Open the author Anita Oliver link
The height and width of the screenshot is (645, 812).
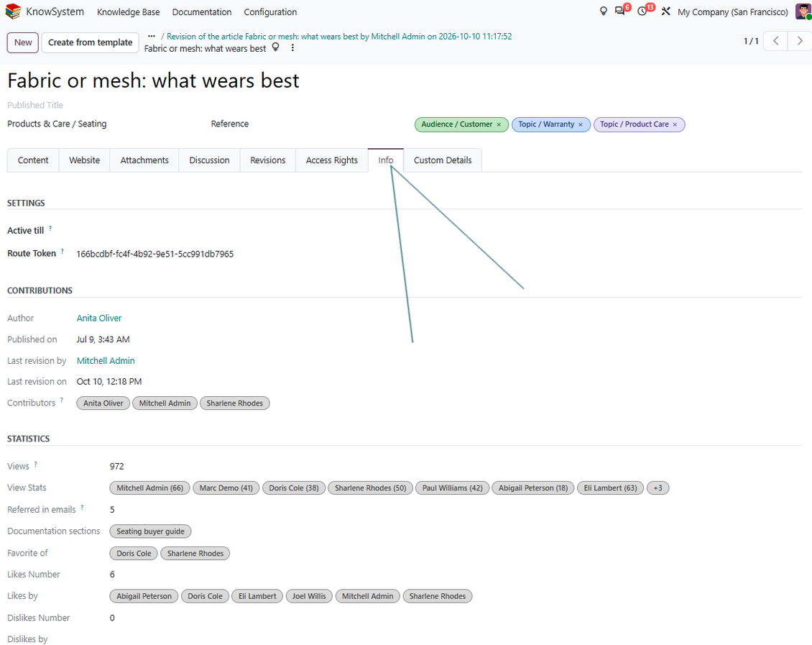coord(99,318)
